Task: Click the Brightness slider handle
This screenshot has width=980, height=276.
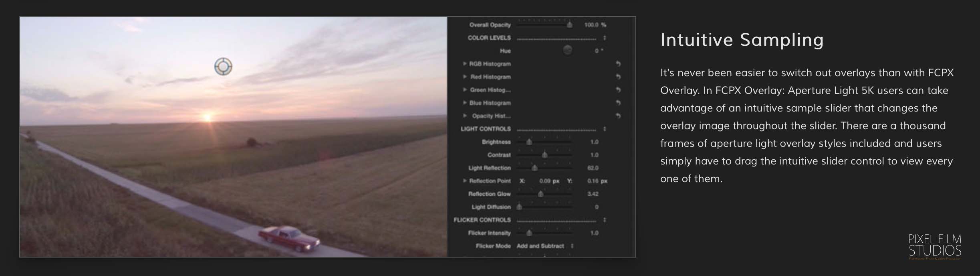Action: coord(529,142)
